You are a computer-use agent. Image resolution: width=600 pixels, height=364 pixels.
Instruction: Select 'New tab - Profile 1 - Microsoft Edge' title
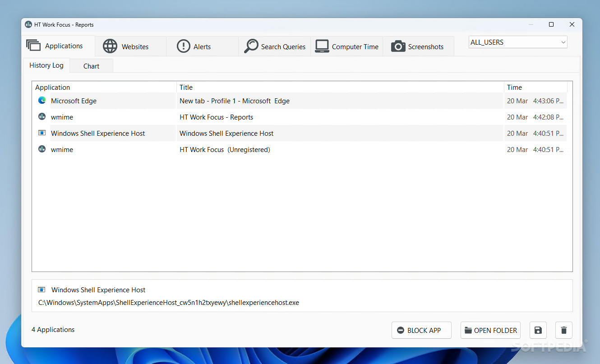[x=235, y=101]
